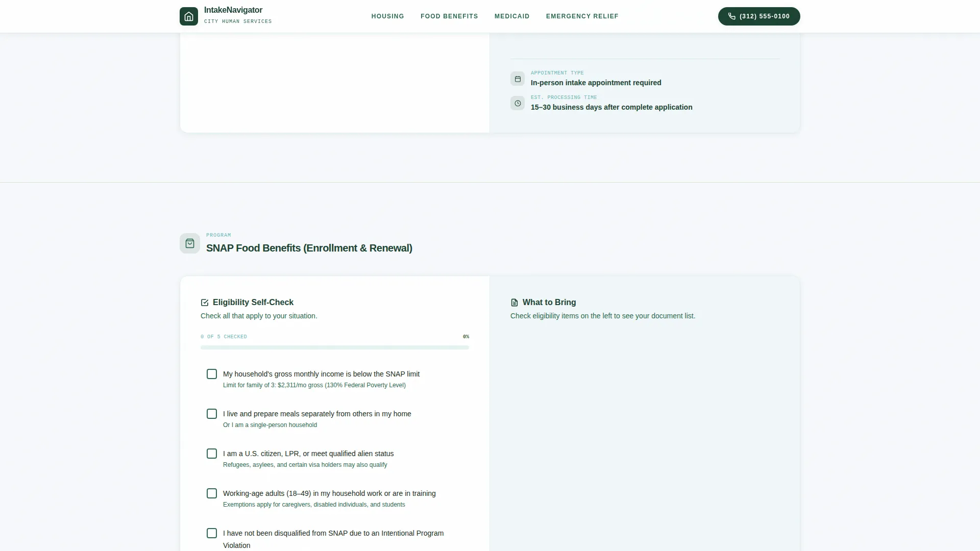Check working-age adults work or training box
Viewport: 980px width, 551px height.
click(212, 493)
